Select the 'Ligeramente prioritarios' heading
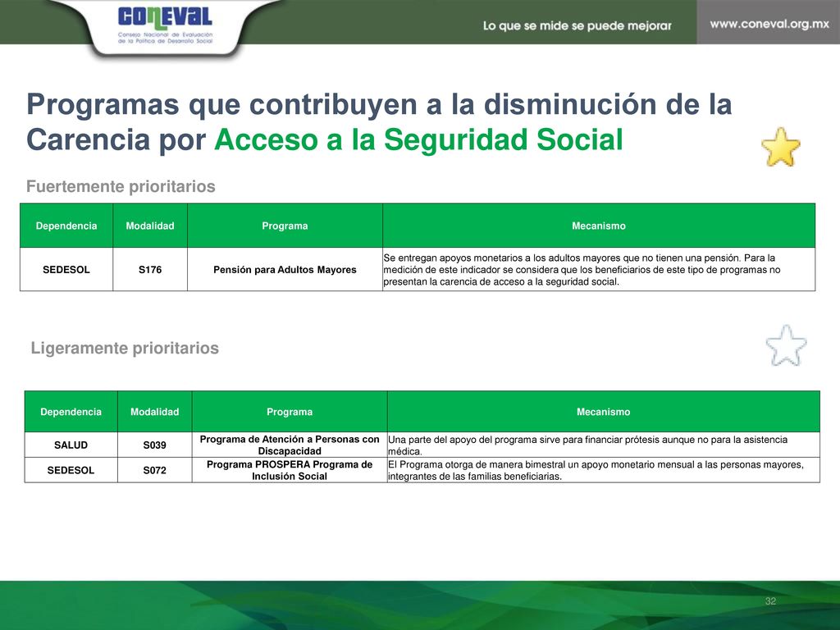840x630 pixels. (125, 348)
